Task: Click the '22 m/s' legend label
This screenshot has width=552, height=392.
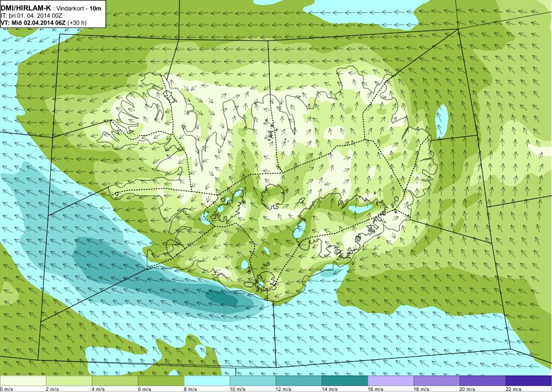Action: click(x=513, y=389)
